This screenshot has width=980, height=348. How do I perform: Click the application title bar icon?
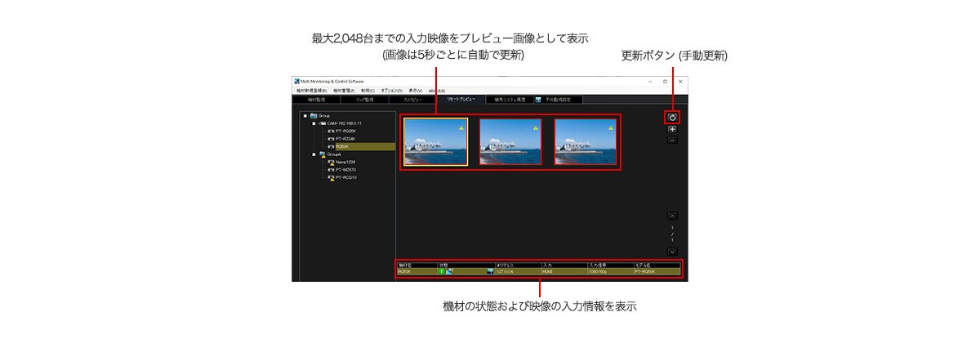point(296,82)
